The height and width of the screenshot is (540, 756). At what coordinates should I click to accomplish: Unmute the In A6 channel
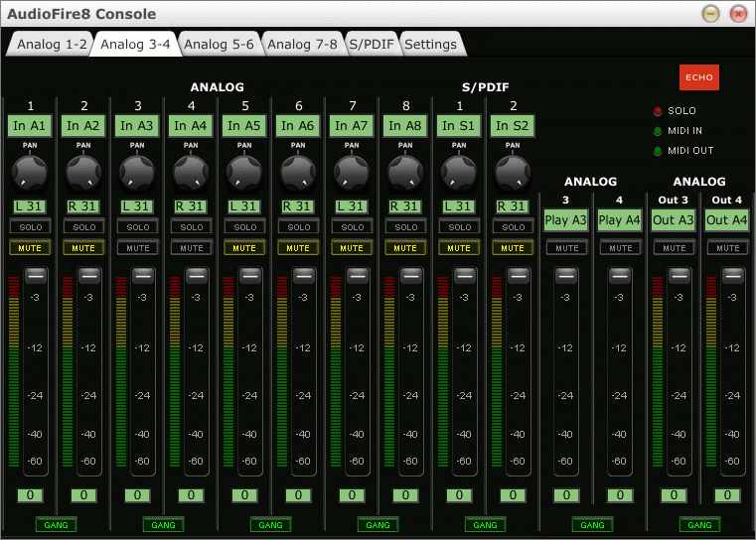point(298,248)
